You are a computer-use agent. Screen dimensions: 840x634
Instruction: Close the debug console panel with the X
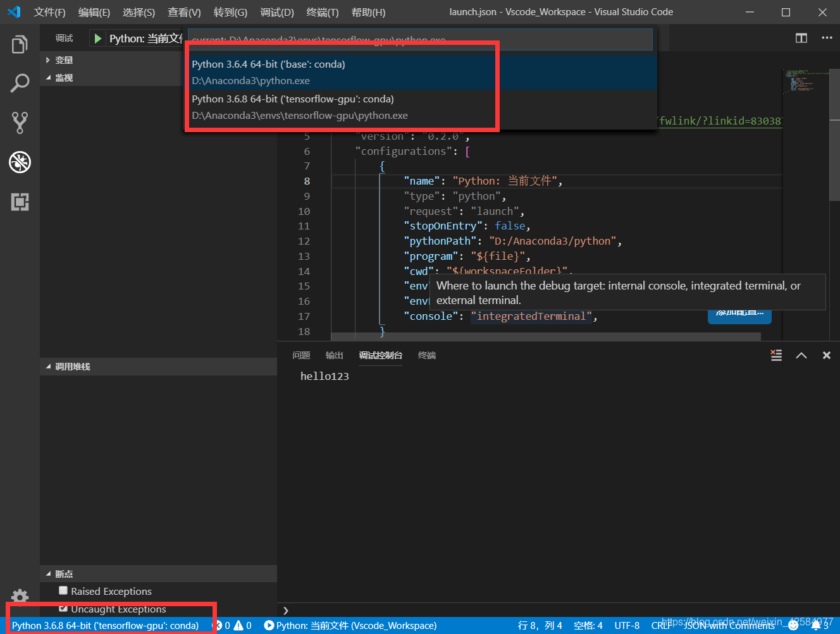pyautogui.click(x=826, y=355)
